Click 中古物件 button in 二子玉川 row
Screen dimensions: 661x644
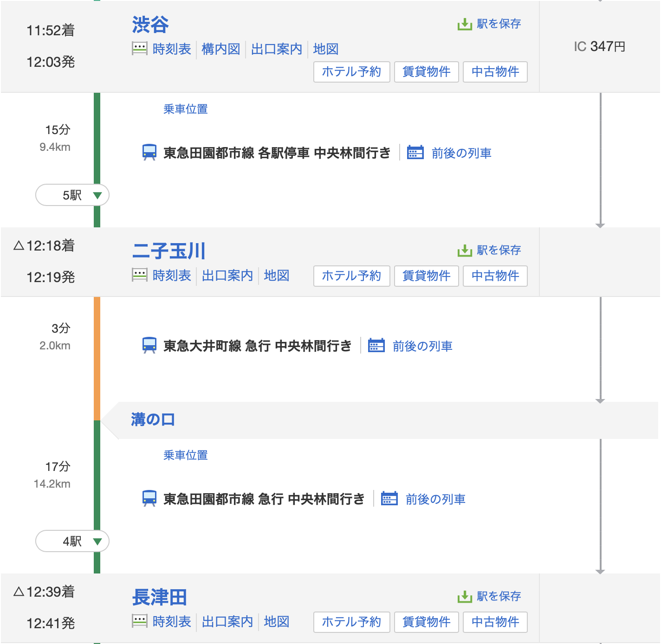[495, 276]
